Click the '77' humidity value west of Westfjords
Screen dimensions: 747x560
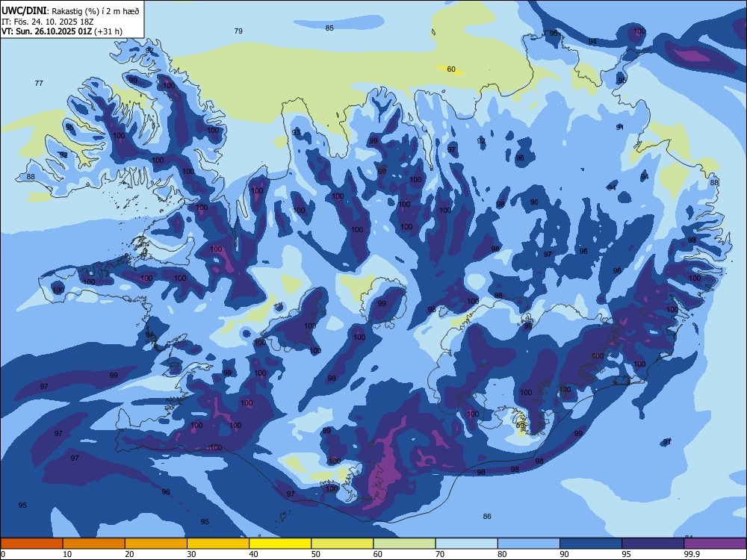tap(39, 84)
